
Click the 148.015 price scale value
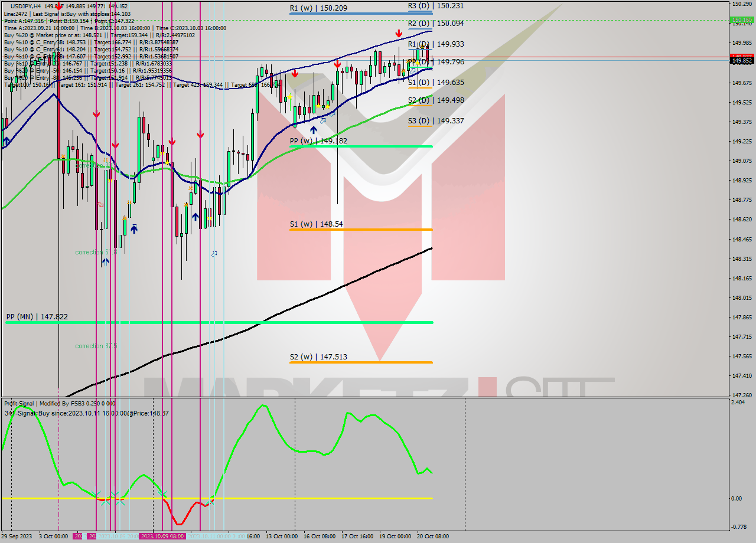pyautogui.click(x=742, y=297)
